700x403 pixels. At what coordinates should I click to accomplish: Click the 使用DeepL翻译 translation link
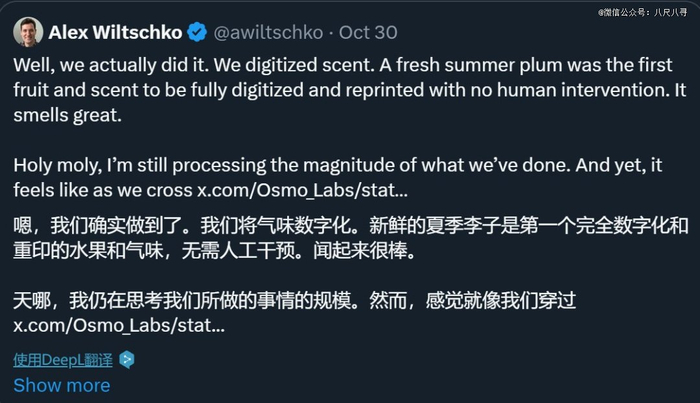[x=64, y=359]
